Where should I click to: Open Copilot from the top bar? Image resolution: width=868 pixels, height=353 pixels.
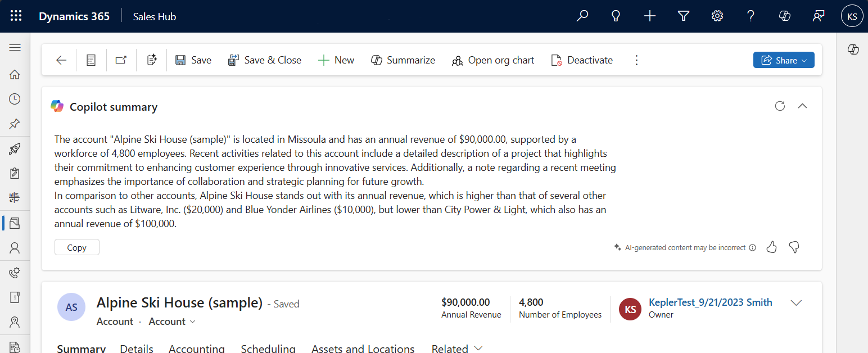coord(785,16)
